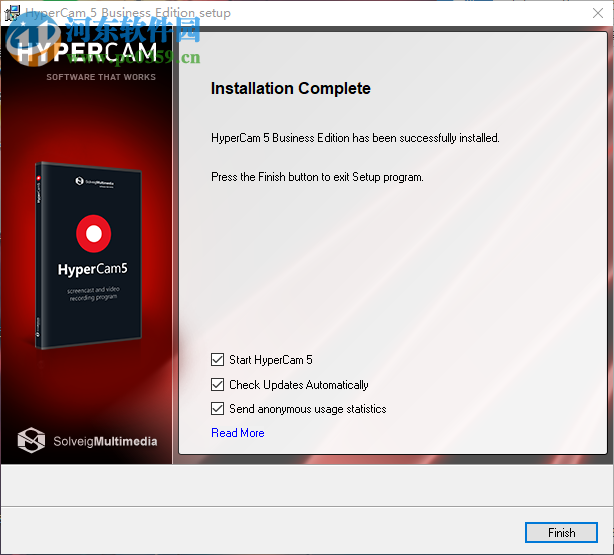The height and width of the screenshot is (555, 614).
Task: Click 'SOFTWARE THAT WORKS' tagline
Action: 101,77
